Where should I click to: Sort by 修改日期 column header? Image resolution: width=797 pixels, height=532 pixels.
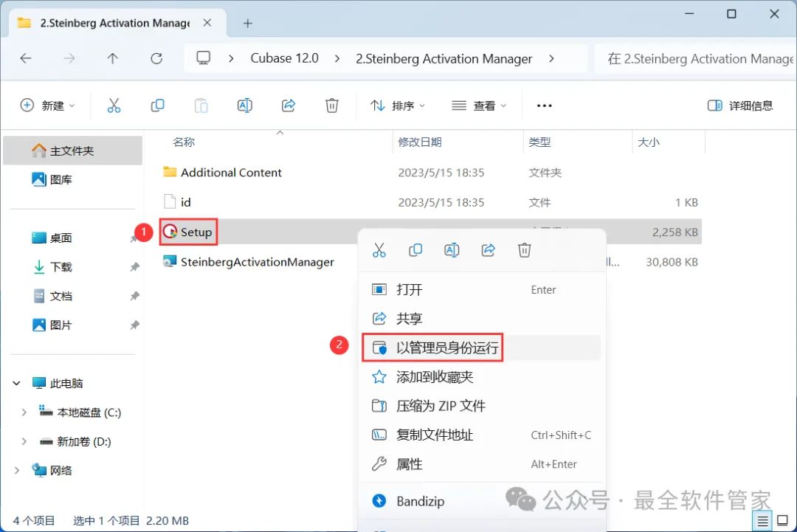[x=419, y=142]
